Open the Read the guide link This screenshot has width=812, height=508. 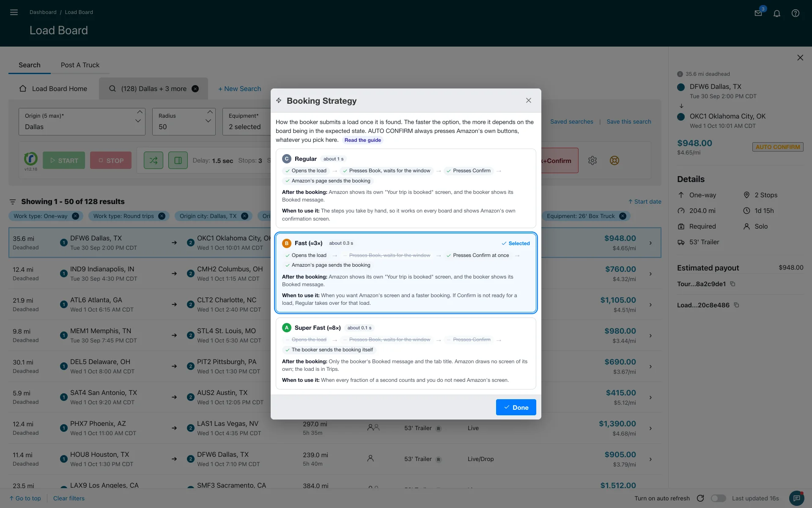pyautogui.click(x=362, y=140)
